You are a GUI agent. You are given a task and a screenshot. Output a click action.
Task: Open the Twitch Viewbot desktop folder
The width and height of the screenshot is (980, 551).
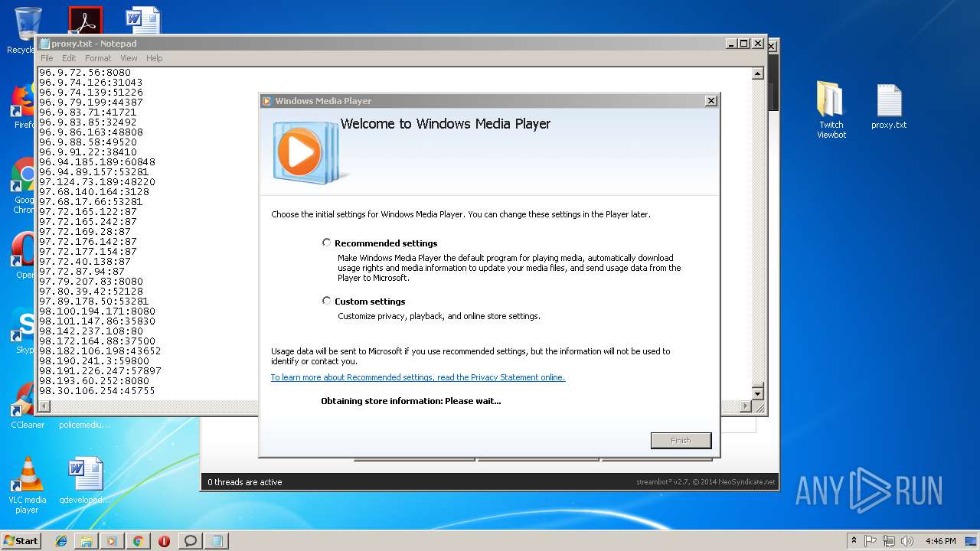click(831, 111)
